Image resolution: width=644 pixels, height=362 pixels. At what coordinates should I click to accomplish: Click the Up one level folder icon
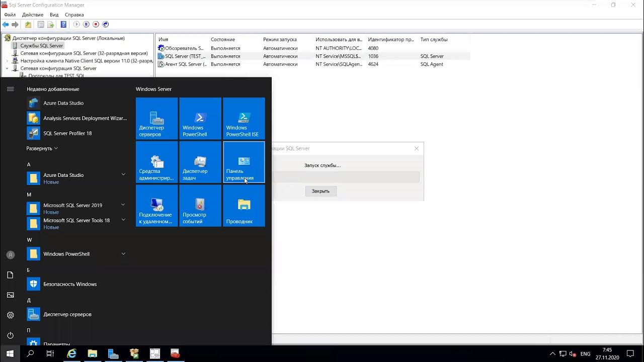[28, 24]
